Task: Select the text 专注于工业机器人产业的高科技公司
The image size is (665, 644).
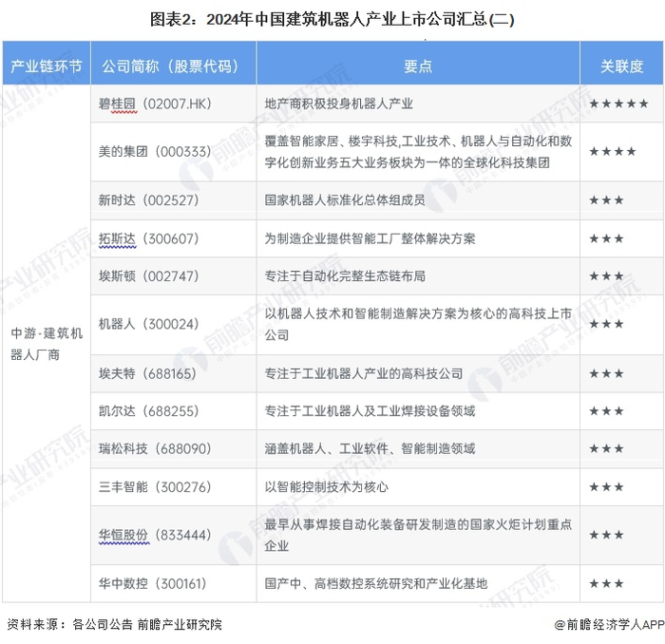Action: [x=364, y=373]
